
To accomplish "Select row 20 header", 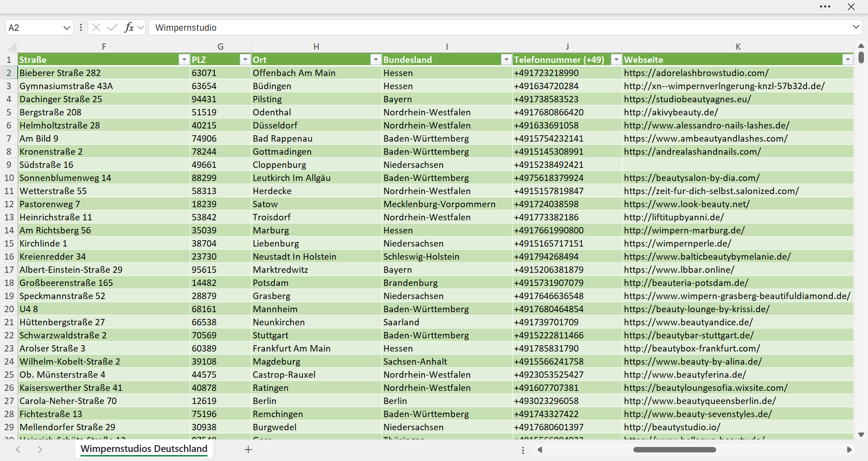I will pyautogui.click(x=9, y=309).
